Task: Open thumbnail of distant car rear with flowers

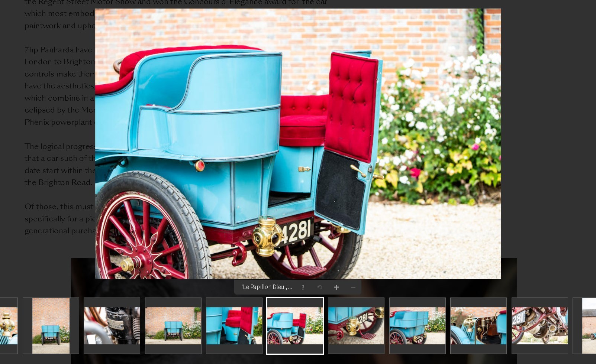Action: pos(173,326)
